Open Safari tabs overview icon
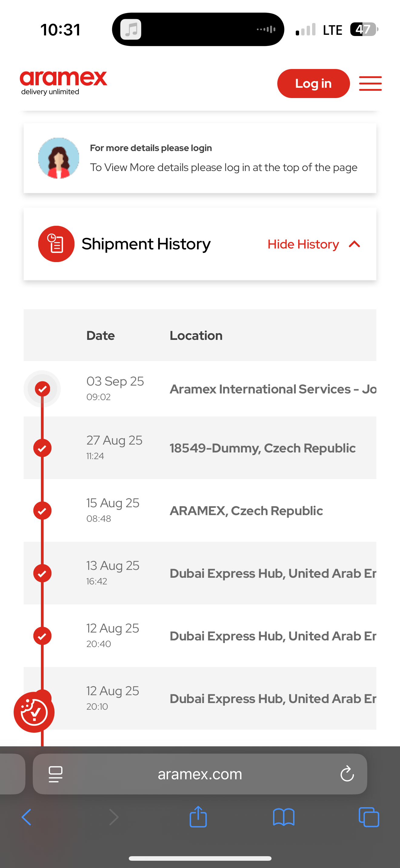Image resolution: width=400 pixels, height=868 pixels. 369,817
